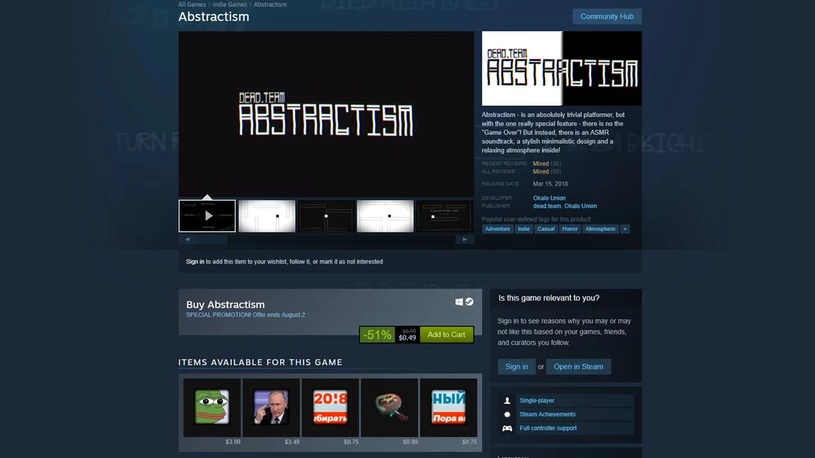Select the fifth dark screenshot thumbnail
815x458 pixels.
click(444, 216)
